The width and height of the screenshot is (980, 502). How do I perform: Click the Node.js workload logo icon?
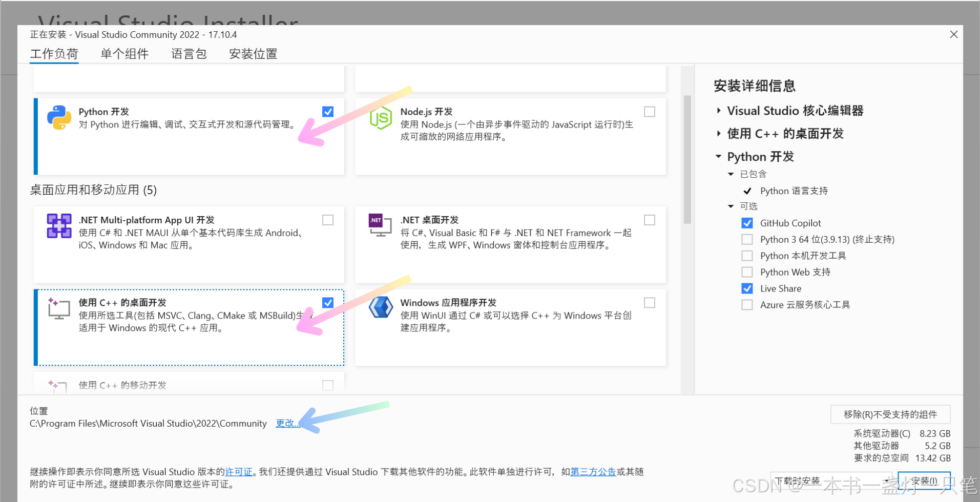point(381,118)
